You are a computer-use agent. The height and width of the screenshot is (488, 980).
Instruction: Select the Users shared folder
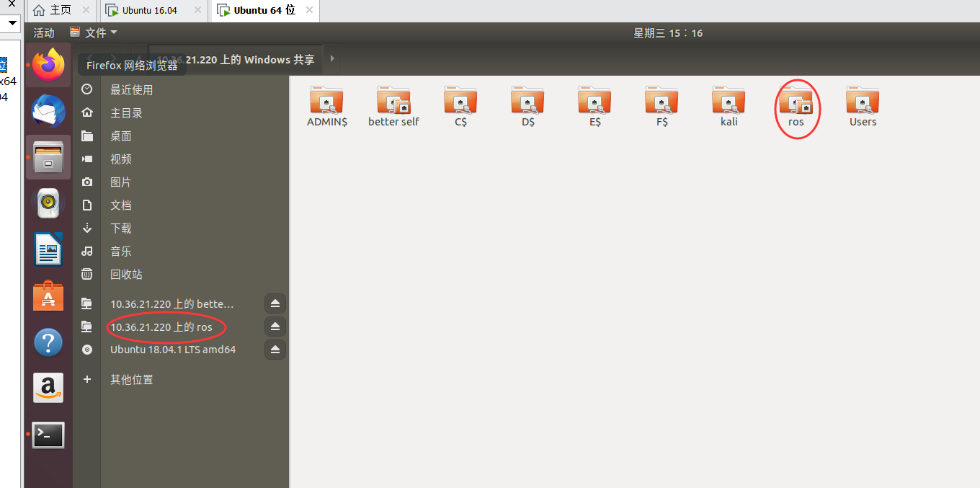[863, 107]
